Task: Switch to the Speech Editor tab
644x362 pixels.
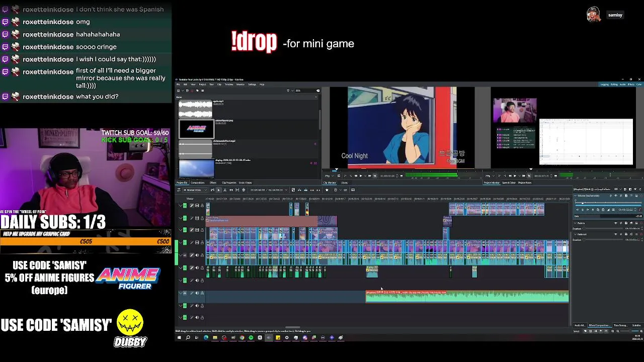Action: [509, 183]
